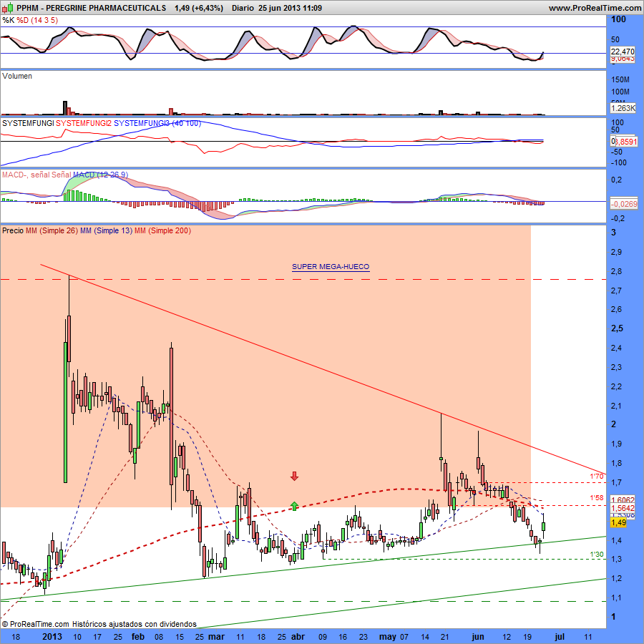This screenshot has width=644, height=644.
Task: Select the Diario timeframe label
Action: coord(243,8)
